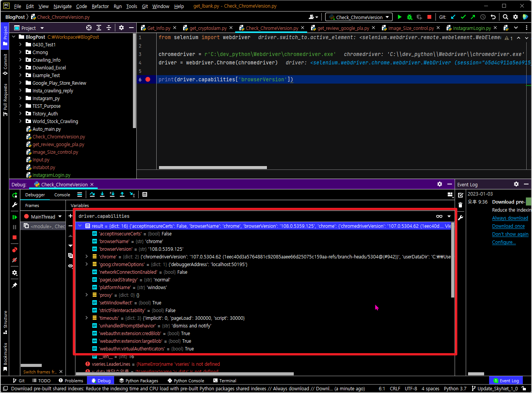Open the run configuration dropdown Check_ChromeVersion
This screenshot has width=532, height=393.
[358, 17]
